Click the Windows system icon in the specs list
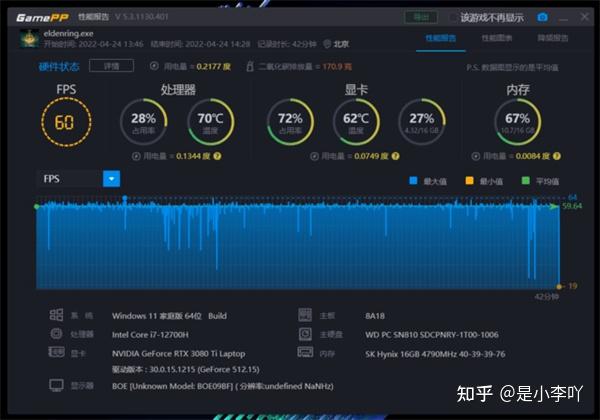The height and width of the screenshot is (420, 600). [x=56, y=315]
